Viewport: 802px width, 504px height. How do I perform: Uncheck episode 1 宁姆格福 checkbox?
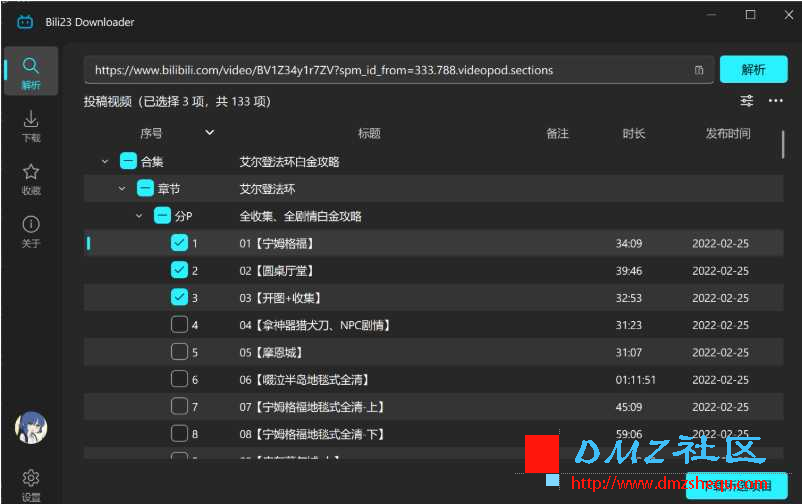pos(179,243)
